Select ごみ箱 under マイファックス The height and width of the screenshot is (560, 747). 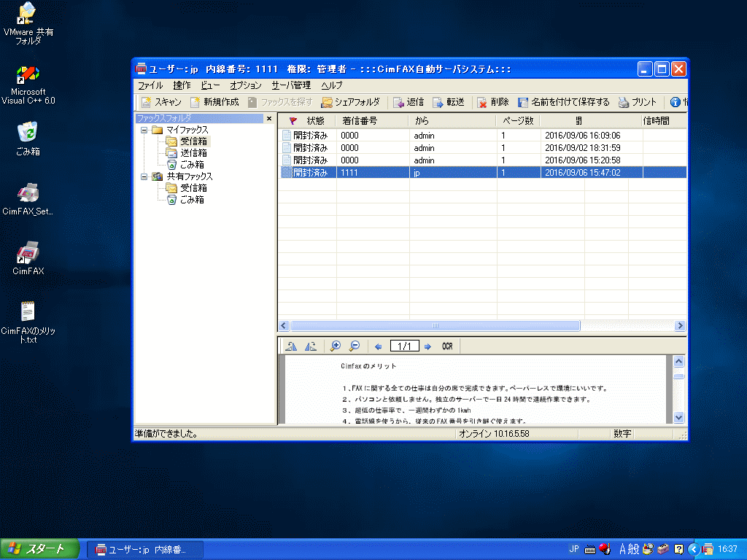(x=192, y=165)
